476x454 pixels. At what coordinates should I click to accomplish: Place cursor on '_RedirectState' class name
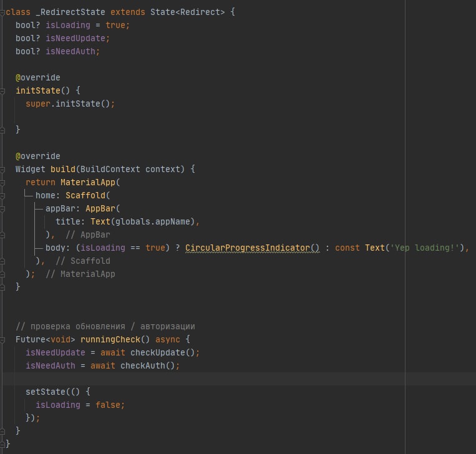pyautogui.click(x=70, y=12)
